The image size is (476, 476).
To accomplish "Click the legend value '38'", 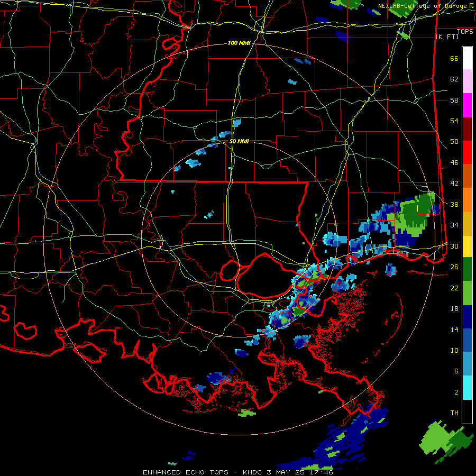I will (454, 205).
